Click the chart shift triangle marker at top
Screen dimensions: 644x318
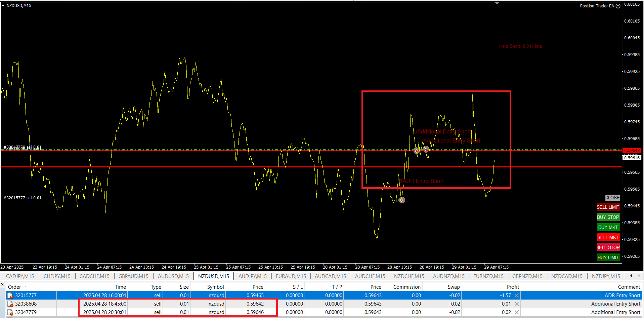497,3
